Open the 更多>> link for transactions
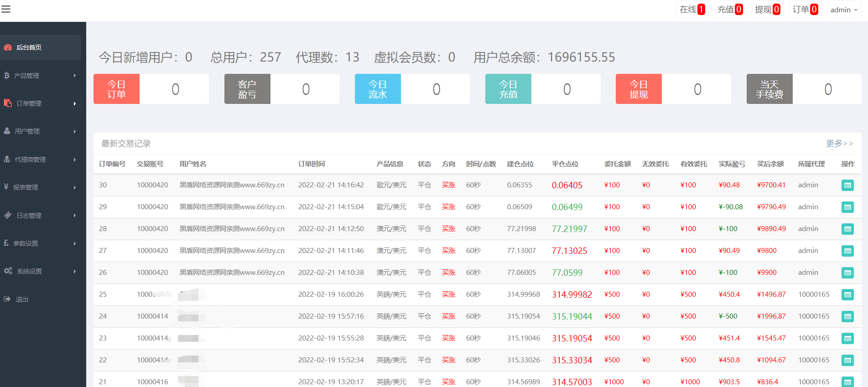 coord(839,144)
